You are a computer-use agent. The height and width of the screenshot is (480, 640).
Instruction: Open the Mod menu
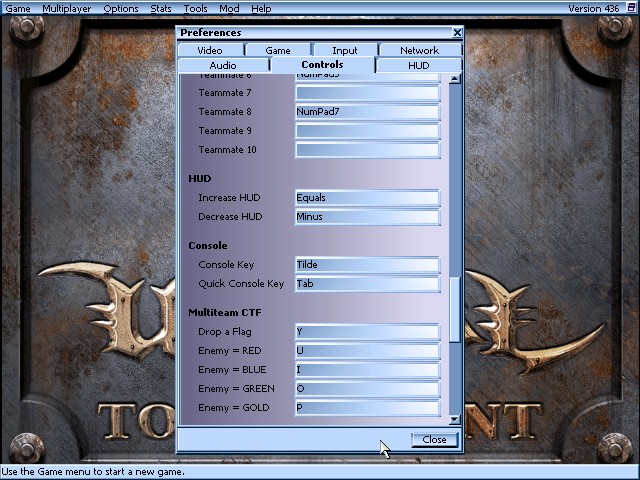229,8
